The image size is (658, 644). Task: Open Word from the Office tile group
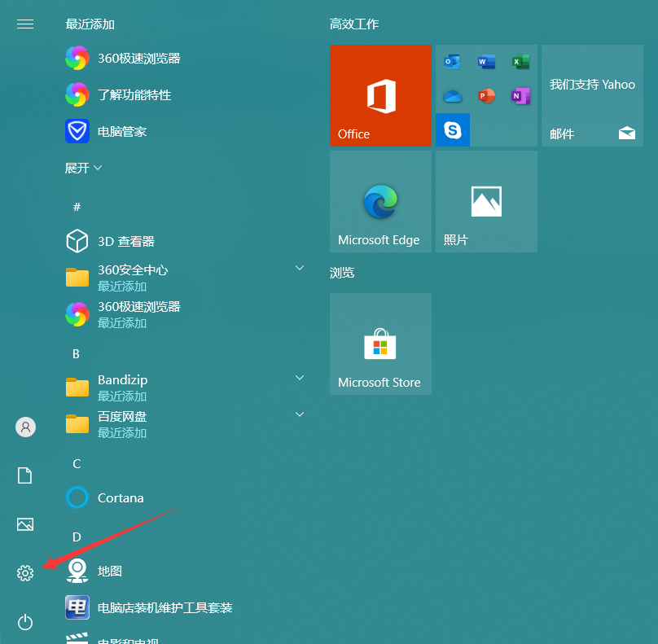[486, 62]
